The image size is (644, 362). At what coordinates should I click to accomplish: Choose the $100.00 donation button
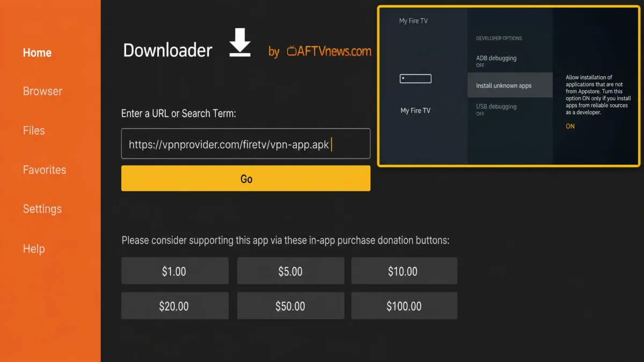[404, 306]
